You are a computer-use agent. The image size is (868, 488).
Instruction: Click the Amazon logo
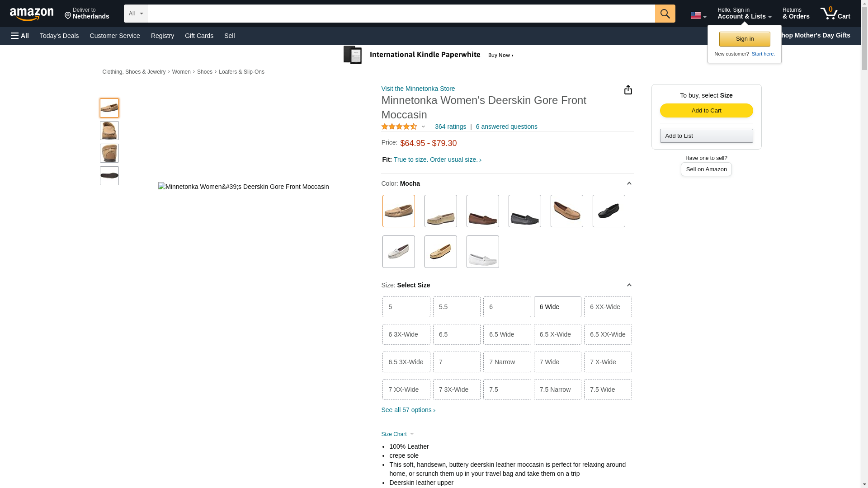point(32,14)
